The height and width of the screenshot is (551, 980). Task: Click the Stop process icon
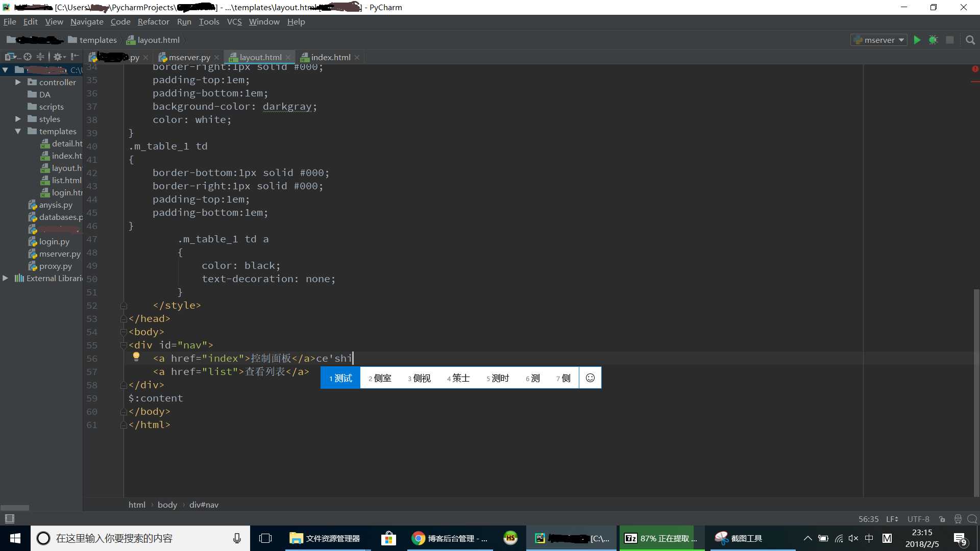(949, 40)
